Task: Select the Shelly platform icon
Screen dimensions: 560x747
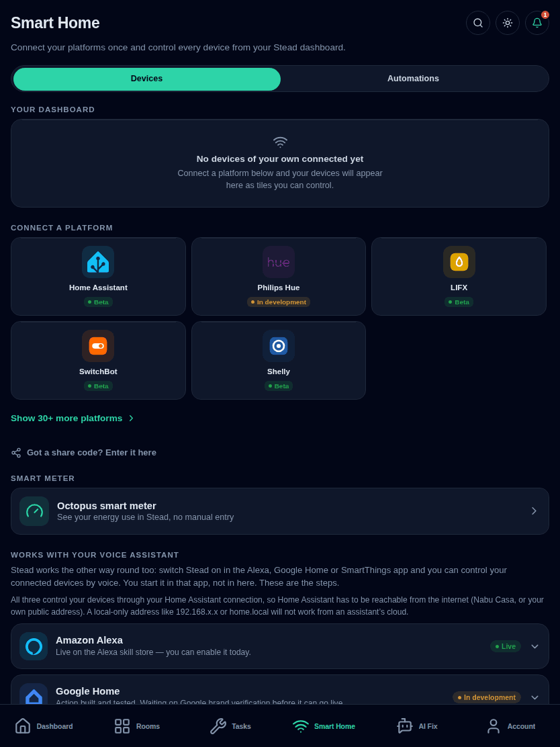Action: pyautogui.click(x=279, y=346)
